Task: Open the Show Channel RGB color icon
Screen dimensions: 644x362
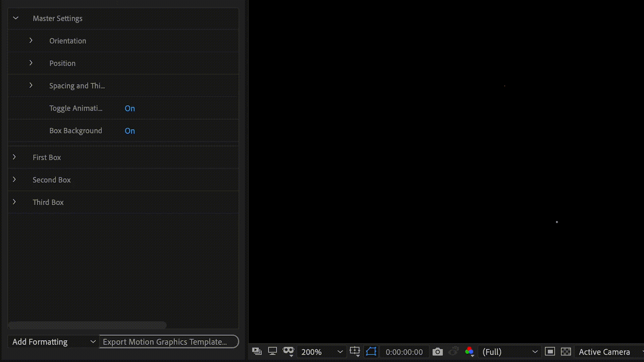Action: [x=469, y=351]
